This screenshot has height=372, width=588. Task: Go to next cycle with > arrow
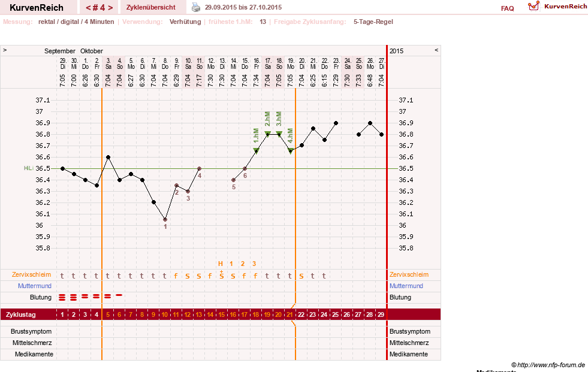tap(110, 8)
